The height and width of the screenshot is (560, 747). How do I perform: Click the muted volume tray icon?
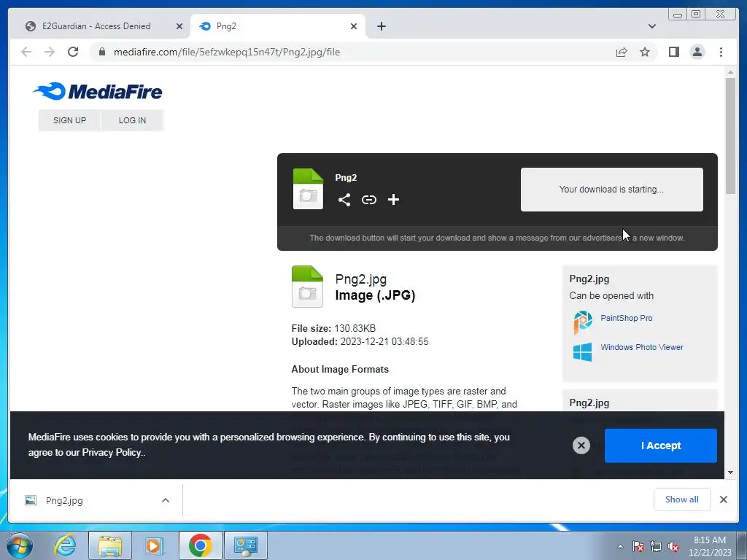tap(673, 546)
